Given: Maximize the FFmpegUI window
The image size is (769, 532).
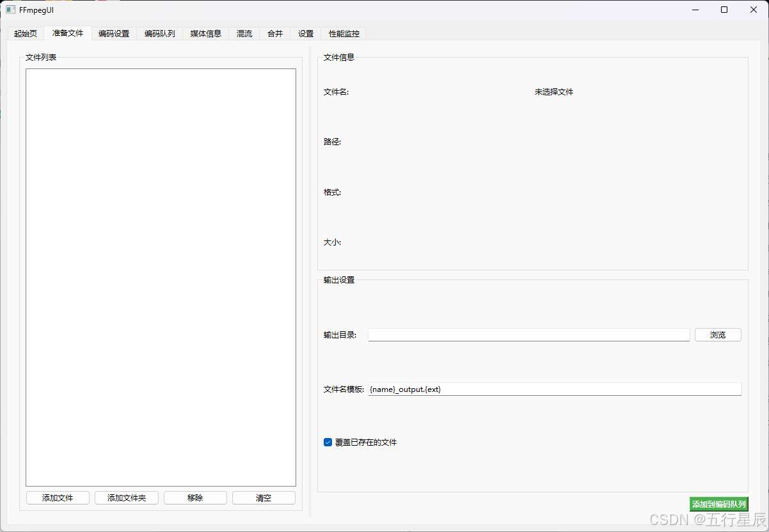Looking at the screenshot, I should tap(724, 10).
